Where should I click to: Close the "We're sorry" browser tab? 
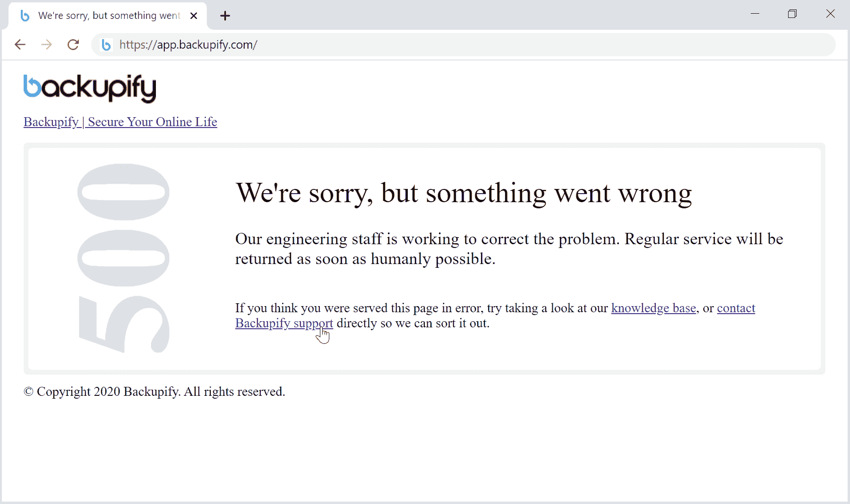(x=194, y=16)
